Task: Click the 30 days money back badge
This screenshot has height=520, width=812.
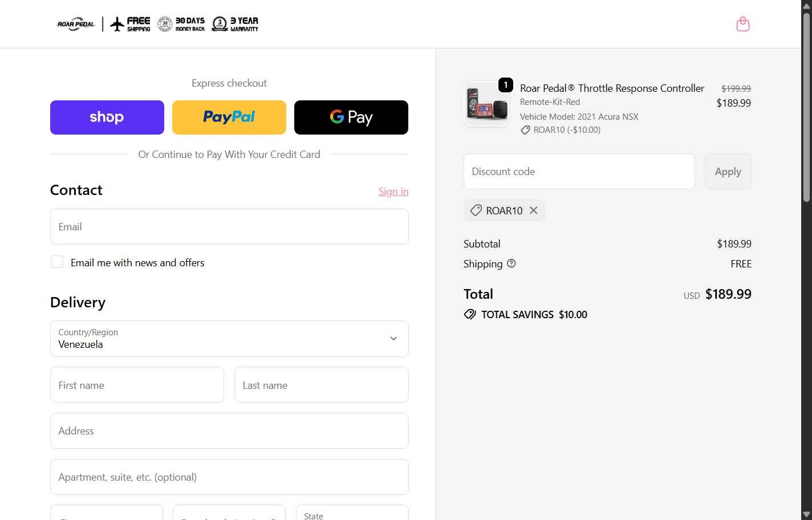Action: click(x=181, y=24)
